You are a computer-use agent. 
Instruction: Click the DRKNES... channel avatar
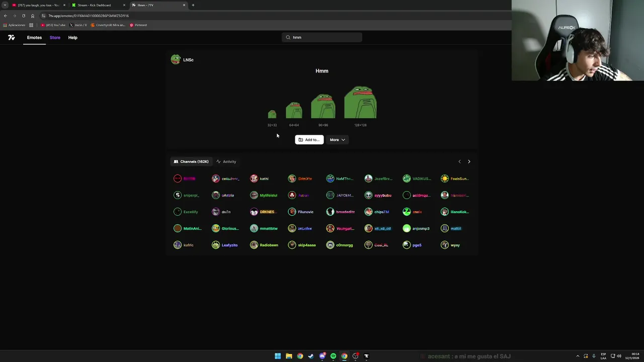(x=254, y=212)
